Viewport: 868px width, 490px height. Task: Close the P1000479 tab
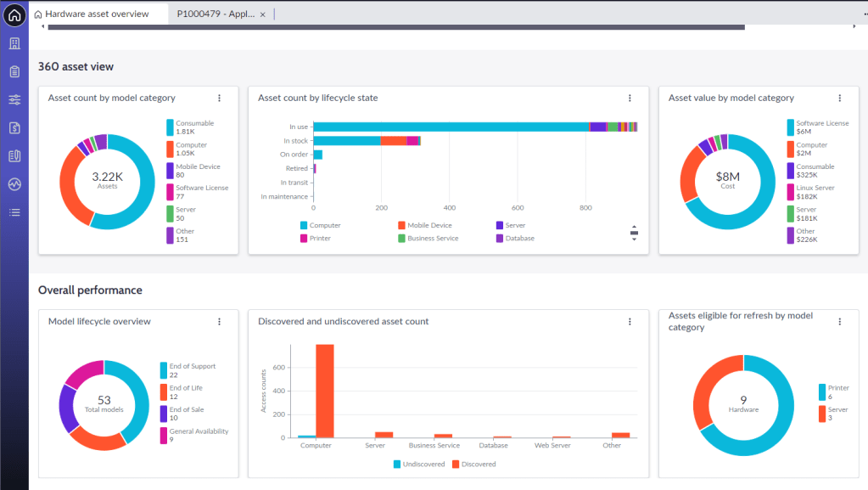(262, 15)
